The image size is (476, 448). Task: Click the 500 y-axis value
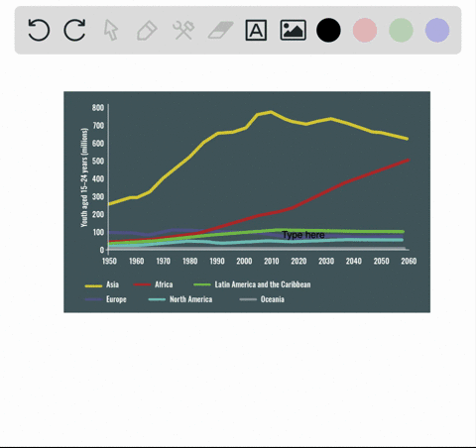click(98, 162)
